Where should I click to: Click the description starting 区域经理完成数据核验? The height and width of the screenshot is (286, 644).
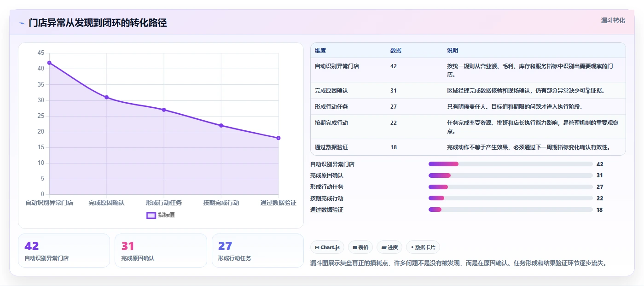coord(526,90)
